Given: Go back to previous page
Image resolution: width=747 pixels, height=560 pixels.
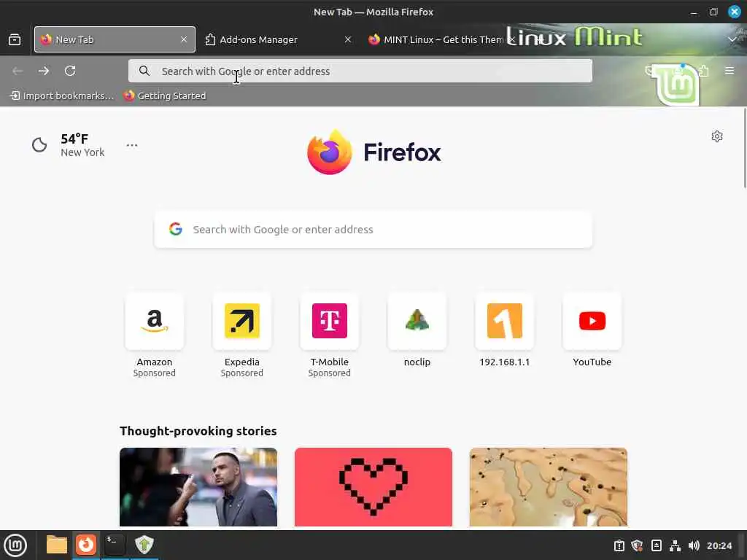Looking at the screenshot, I should coord(18,71).
